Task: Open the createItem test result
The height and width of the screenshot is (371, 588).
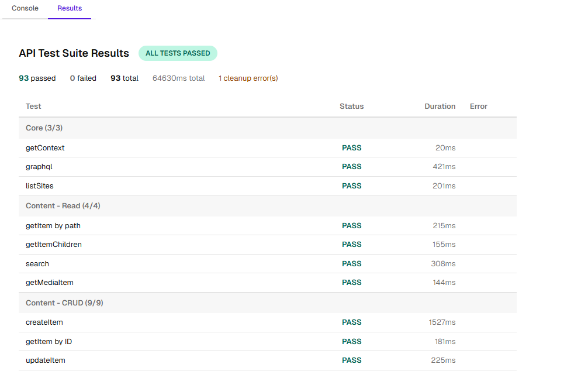Action: coord(44,322)
